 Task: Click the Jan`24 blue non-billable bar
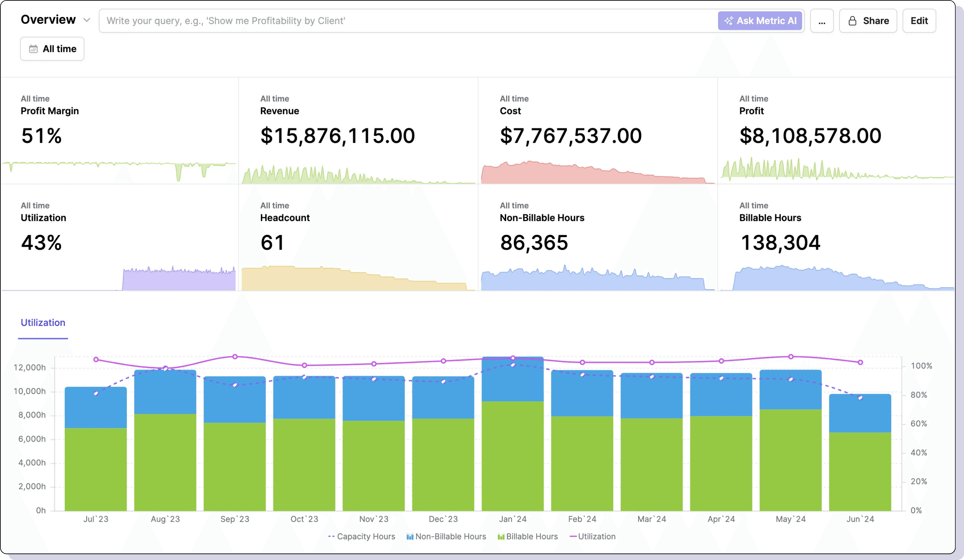(x=513, y=379)
